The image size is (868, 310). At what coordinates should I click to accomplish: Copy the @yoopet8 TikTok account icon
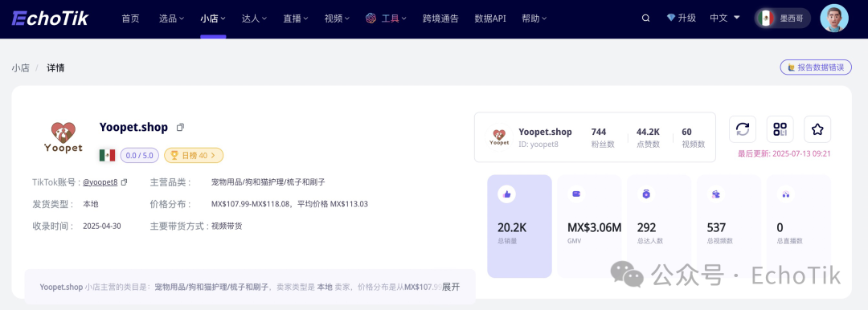coord(124,182)
